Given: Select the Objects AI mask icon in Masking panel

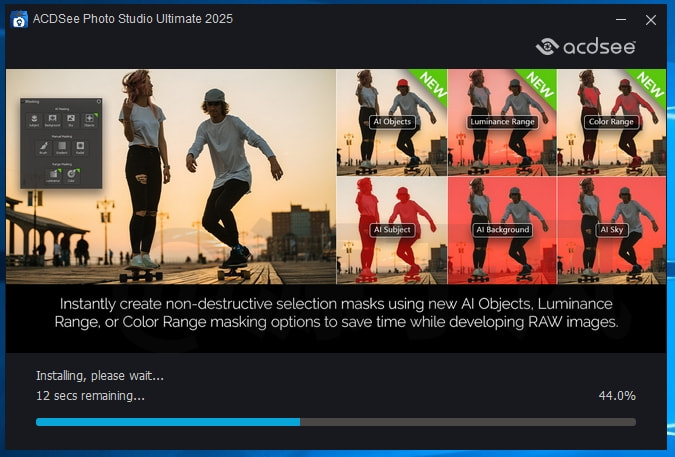Looking at the screenshot, I should [x=90, y=120].
